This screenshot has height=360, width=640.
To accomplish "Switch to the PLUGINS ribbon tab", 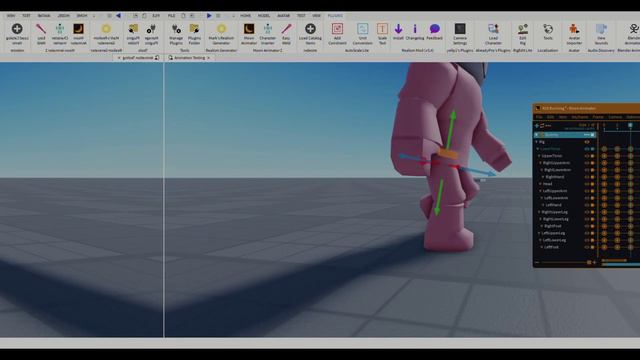I will (335, 16).
